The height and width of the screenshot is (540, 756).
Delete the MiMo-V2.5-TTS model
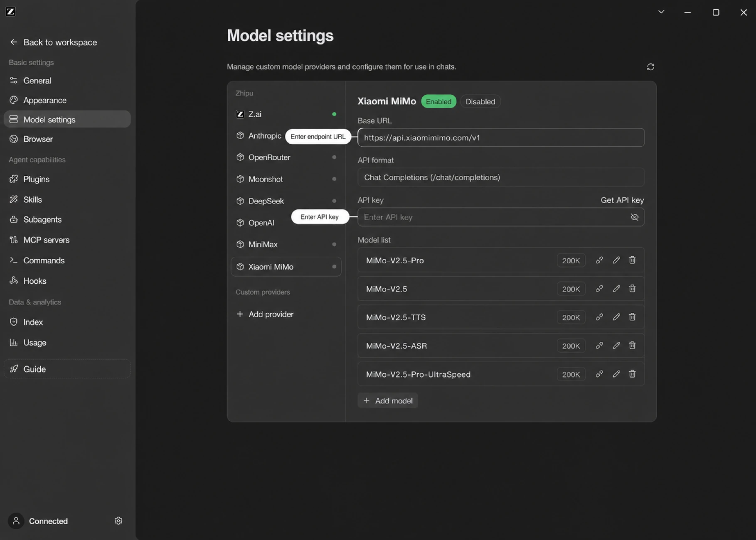(632, 317)
